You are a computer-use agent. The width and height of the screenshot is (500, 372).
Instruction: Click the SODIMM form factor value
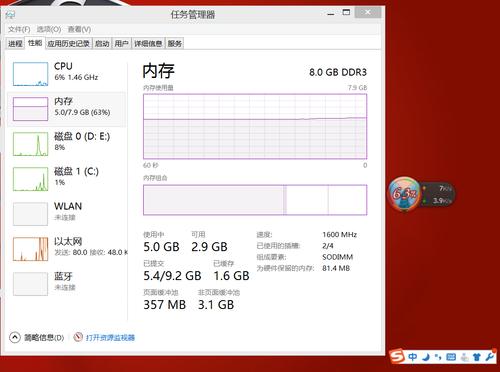pyautogui.click(x=337, y=257)
